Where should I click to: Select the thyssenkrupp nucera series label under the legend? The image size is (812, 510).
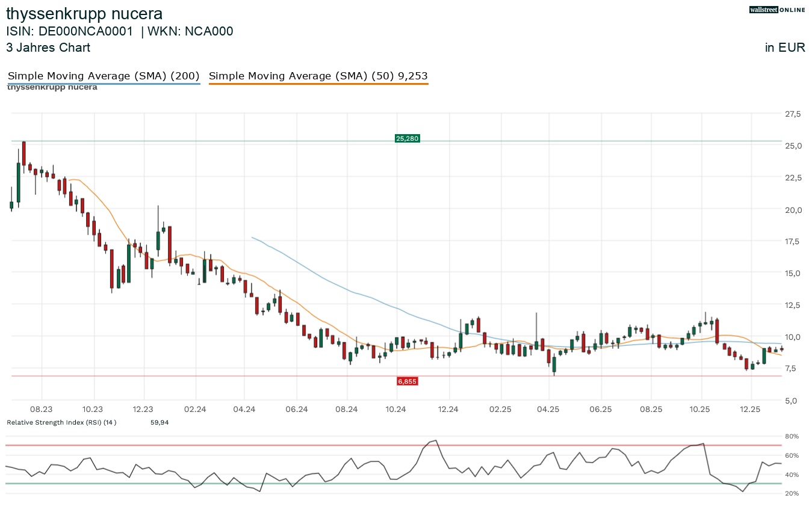click(52, 88)
